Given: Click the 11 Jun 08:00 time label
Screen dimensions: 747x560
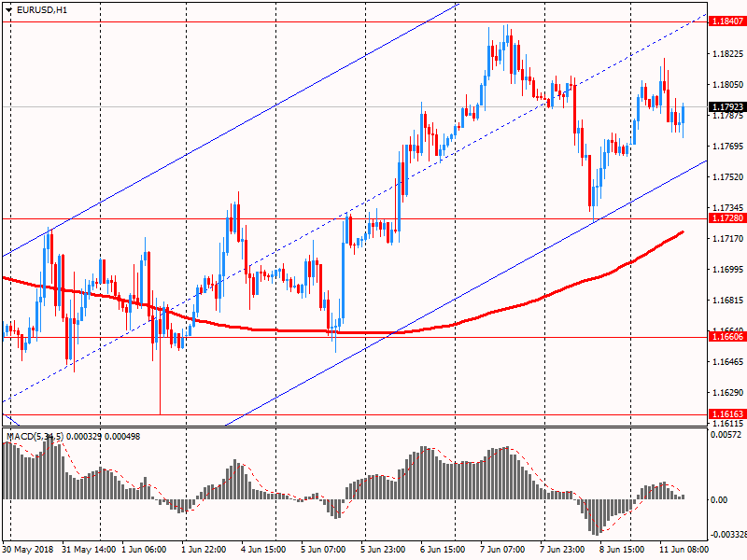Looking at the screenshot, I should (x=684, y=550).
